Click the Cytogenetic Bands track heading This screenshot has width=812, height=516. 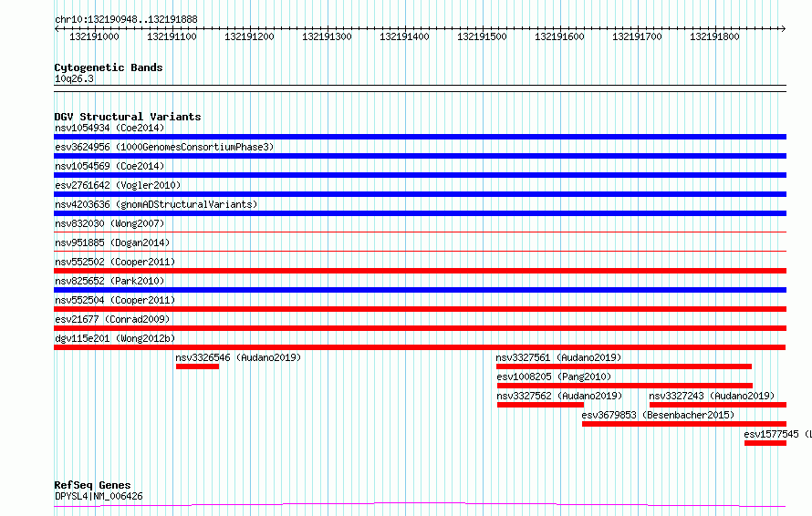click(109, 67)
